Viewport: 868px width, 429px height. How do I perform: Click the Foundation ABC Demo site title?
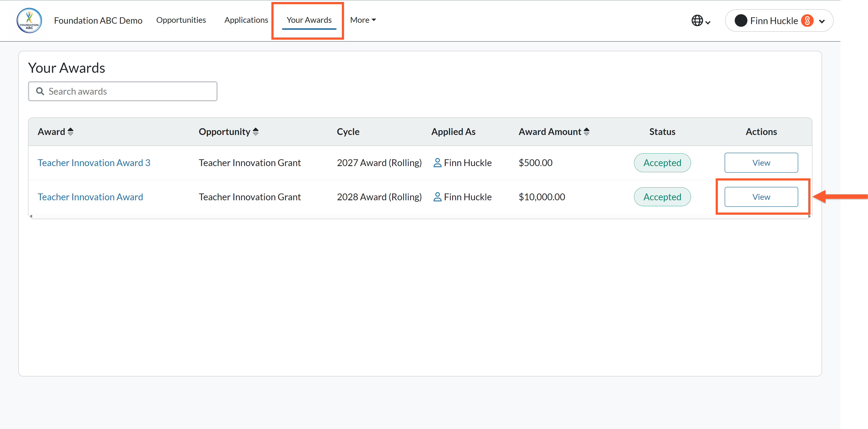pyautogui.click(x=98, y=21)
